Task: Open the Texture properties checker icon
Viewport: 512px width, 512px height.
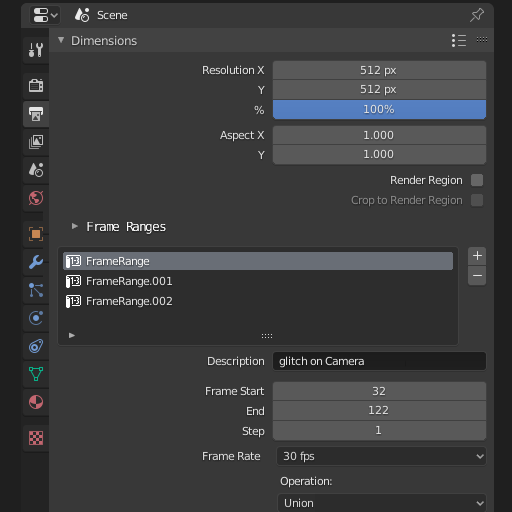Action: [x=36, y=438]
